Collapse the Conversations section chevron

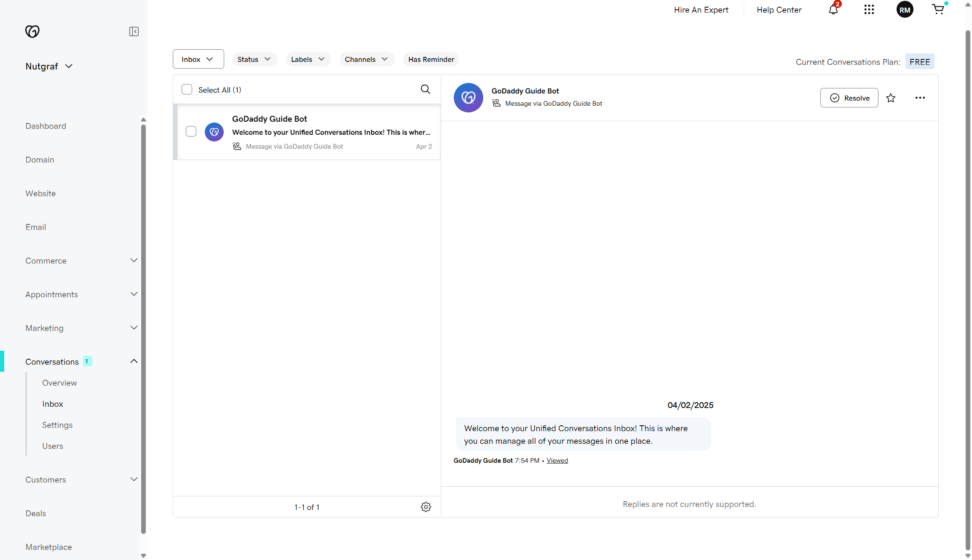(x=134, y=361)
